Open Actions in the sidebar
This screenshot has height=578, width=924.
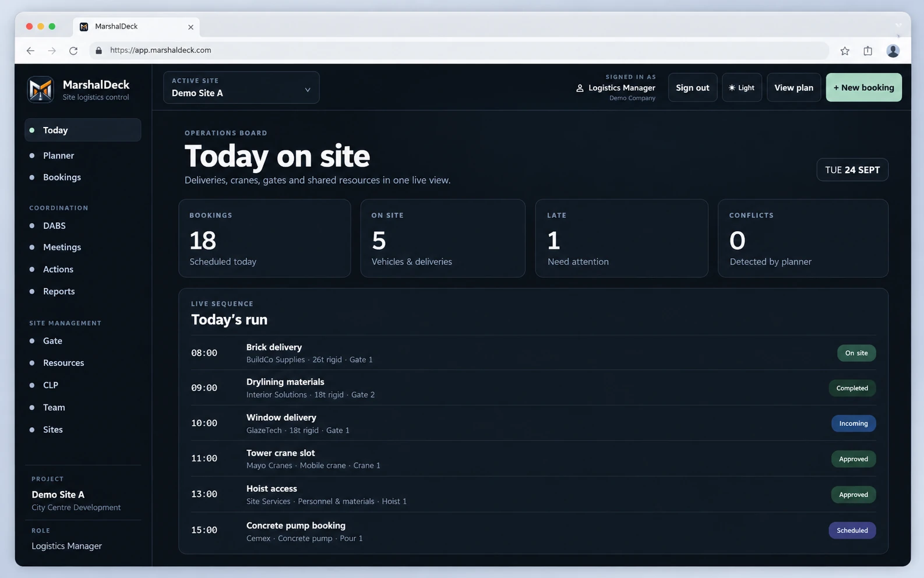(x=58, y=269)
